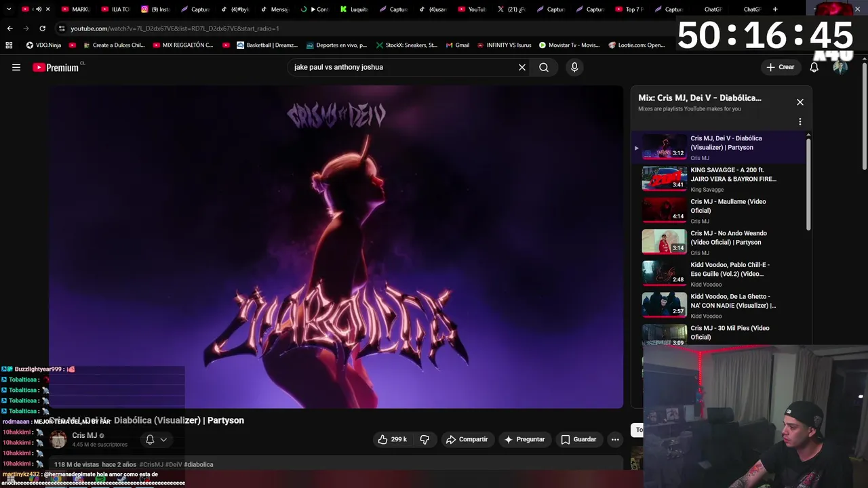The image size is (868, 488).
Task: Switch to the Mensaj TikTok tab
Action: [x=275, y=9]
